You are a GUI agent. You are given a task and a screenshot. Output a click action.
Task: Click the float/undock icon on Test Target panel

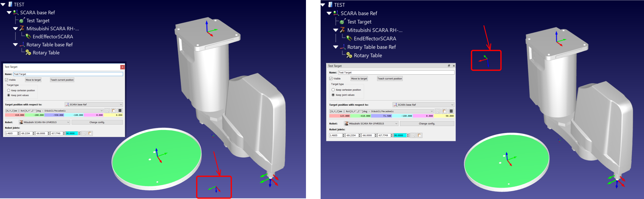(449, 66)
